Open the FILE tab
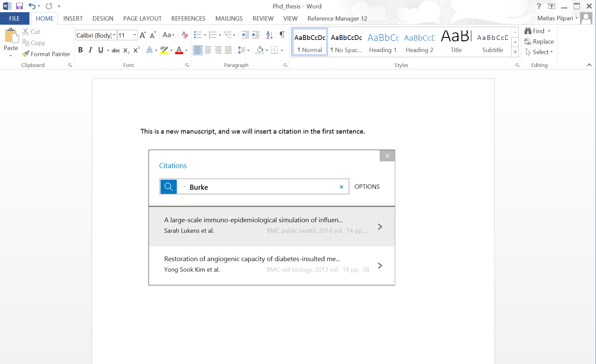 pyautogui.click(x=15, y=19)
